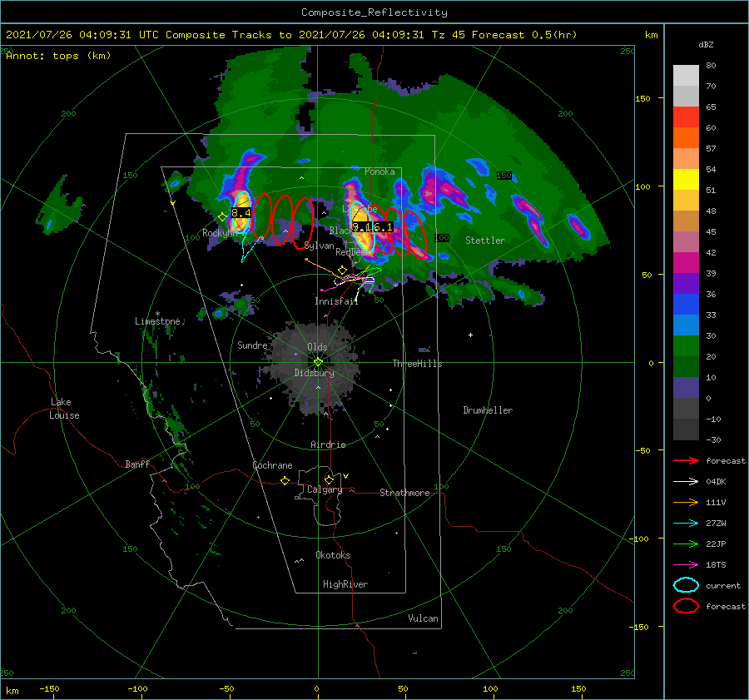
Task: Pick the bright yellow 51-54 dBZ swatch
Action: point(686,180)
